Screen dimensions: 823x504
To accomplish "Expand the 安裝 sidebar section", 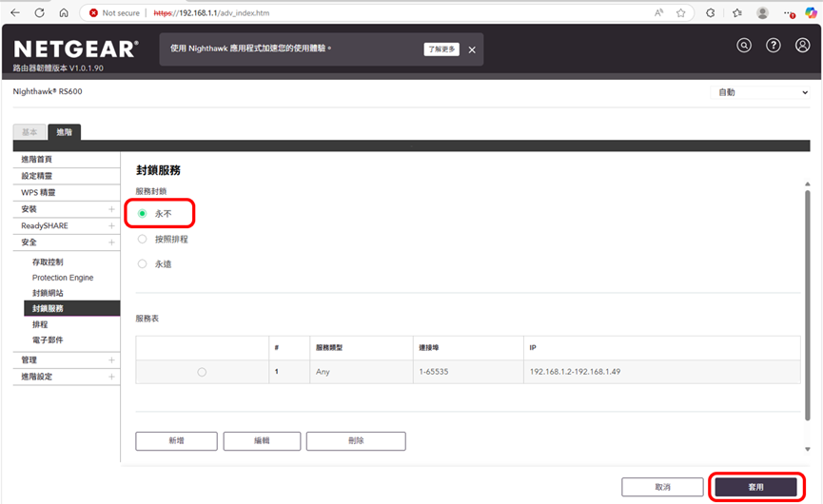I will pos(111,209).
